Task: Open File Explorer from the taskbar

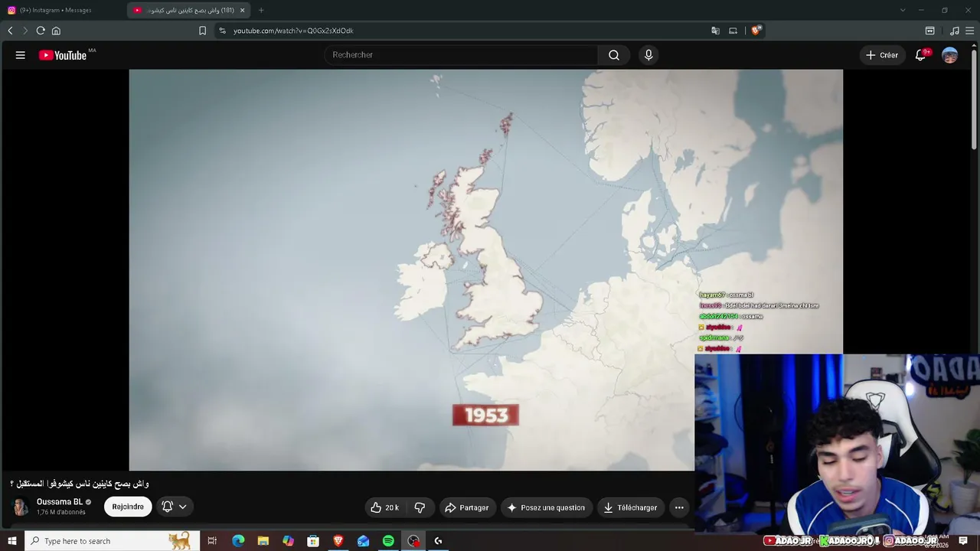Action: tap(263, 541)
